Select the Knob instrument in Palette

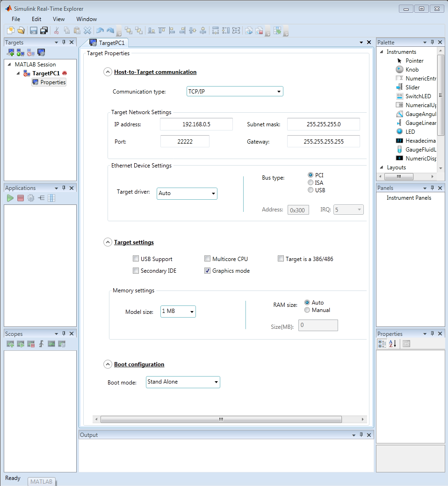coord(412,70)
